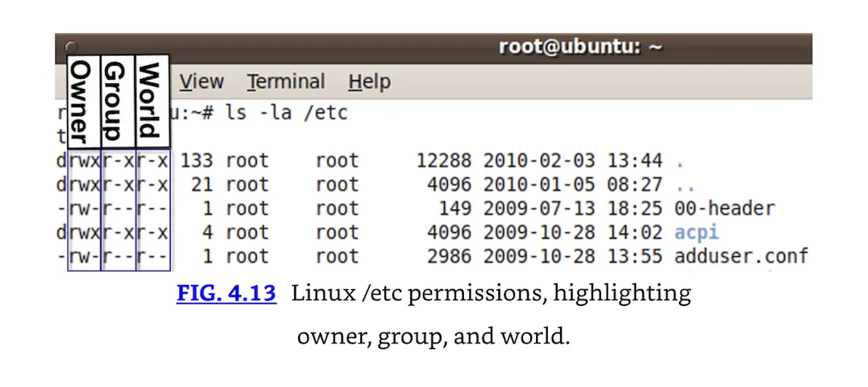Click the round window button in title bar corner
Screen dimensions: 868x387
[x=71, y=47]
